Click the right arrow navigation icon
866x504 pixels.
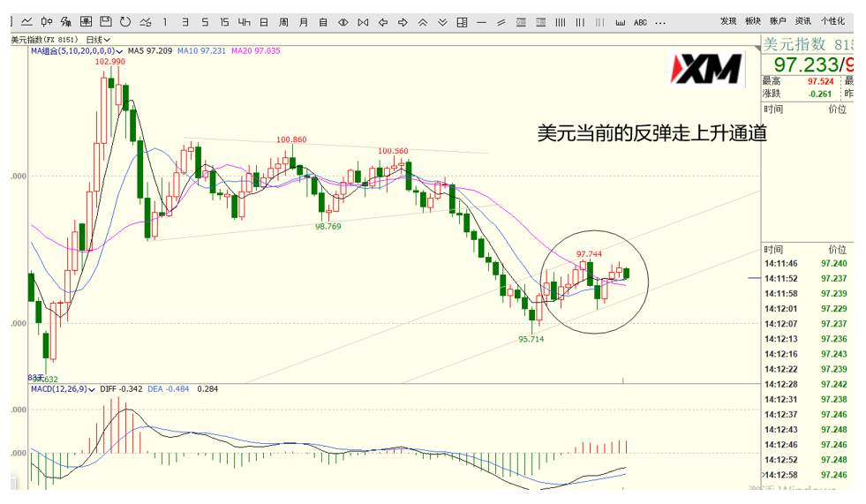click(x=403, y=22)
